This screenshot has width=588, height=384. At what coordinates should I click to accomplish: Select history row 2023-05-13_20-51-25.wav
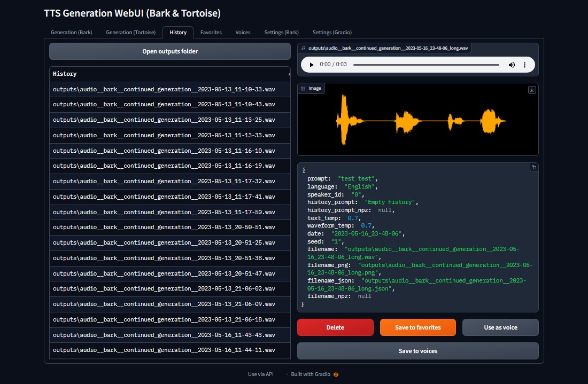pyautogui.click(x=170, y=243)
